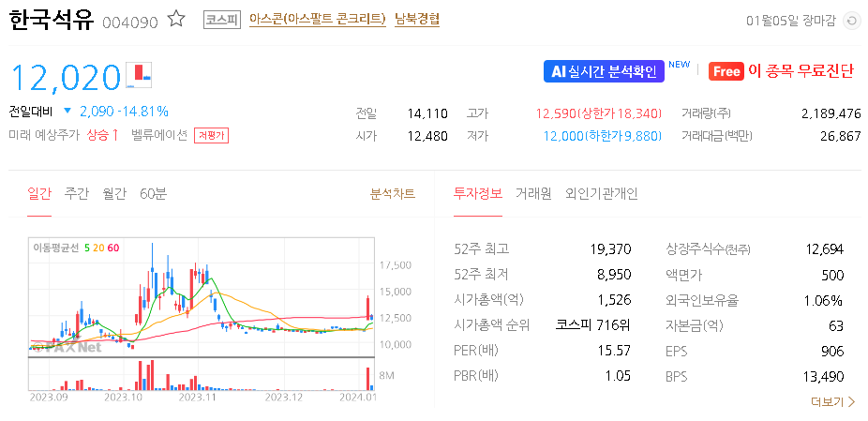Image resolution: width=868 pixels, height=421 pixels.
Task: Click the AI 실시간 분석확인 button
Action: pyautogui.click(x=604, y=71)
